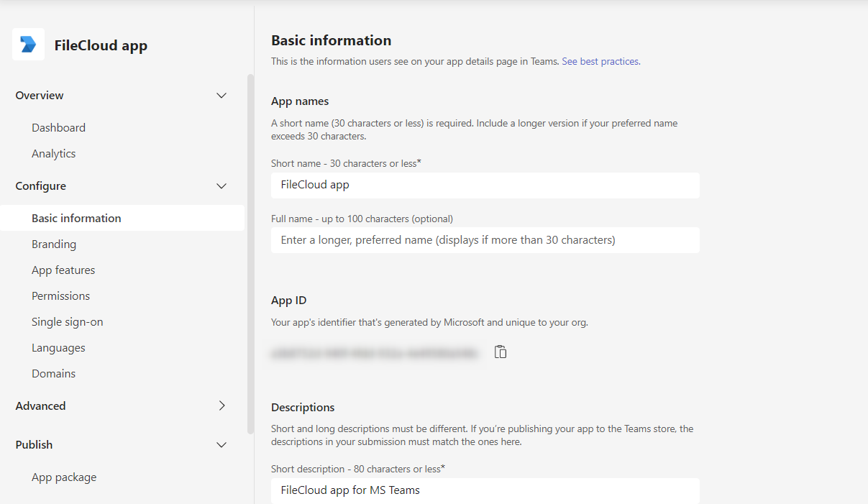Viewport: 868px width, 504px height.
Task: Follow the See best practices link
Action: pyautogui.click(x=600, y=62)
